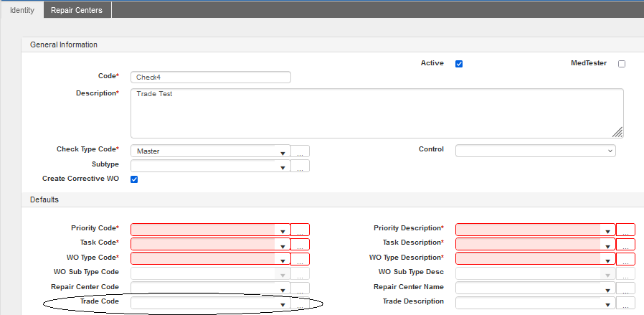Switch to the Repair Centers tab
The image size is (644, 315).
coord(76,10)
